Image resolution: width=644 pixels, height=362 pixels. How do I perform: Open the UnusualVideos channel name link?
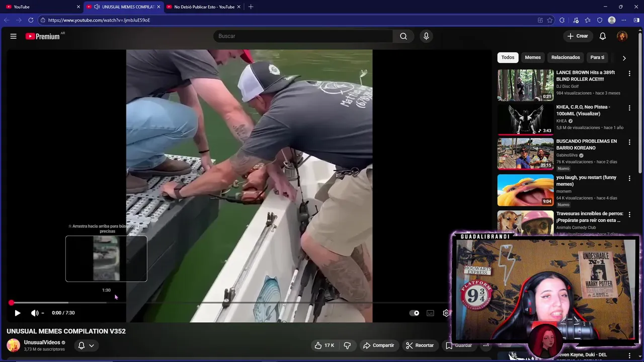click(x=42, y=342)
